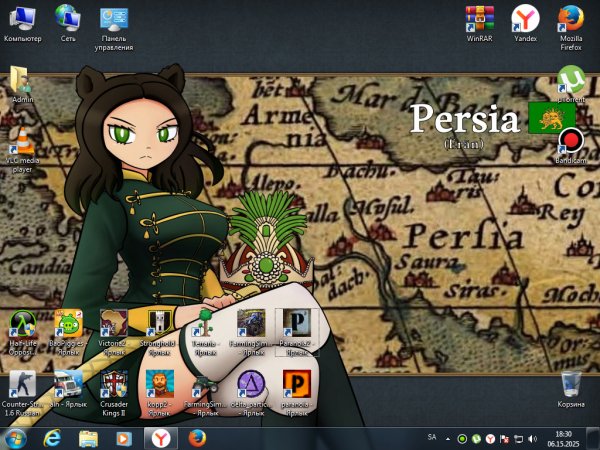Open the Recycle Bin (Корзина)
Screen dimensions: 600x450
pyautogui.click(x=571, y=384)
